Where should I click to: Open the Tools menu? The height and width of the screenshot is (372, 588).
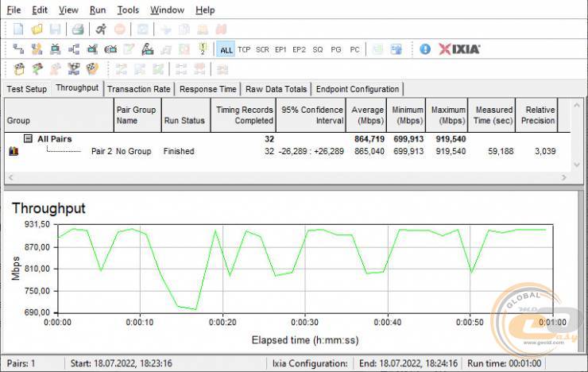point(128,10)
